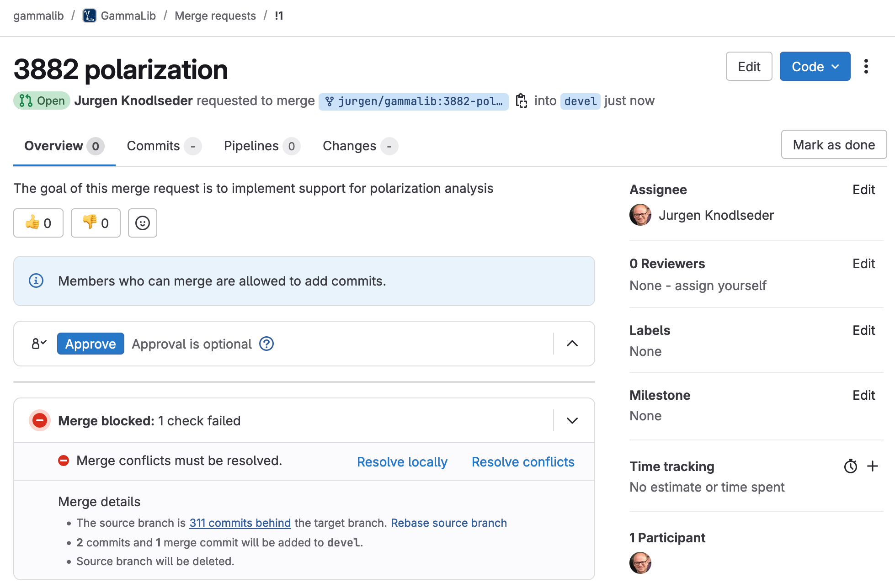Image resolution: width=895 pixels, height=588 pixels.
Task: Click Jurgen Knodlseder's assignee avatar
Action: coord(640,215)
